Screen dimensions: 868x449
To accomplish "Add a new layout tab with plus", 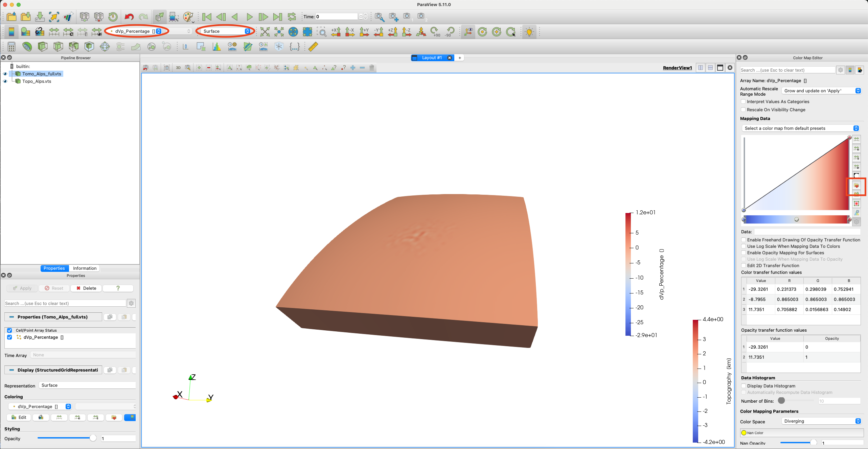I will (460, 58).
